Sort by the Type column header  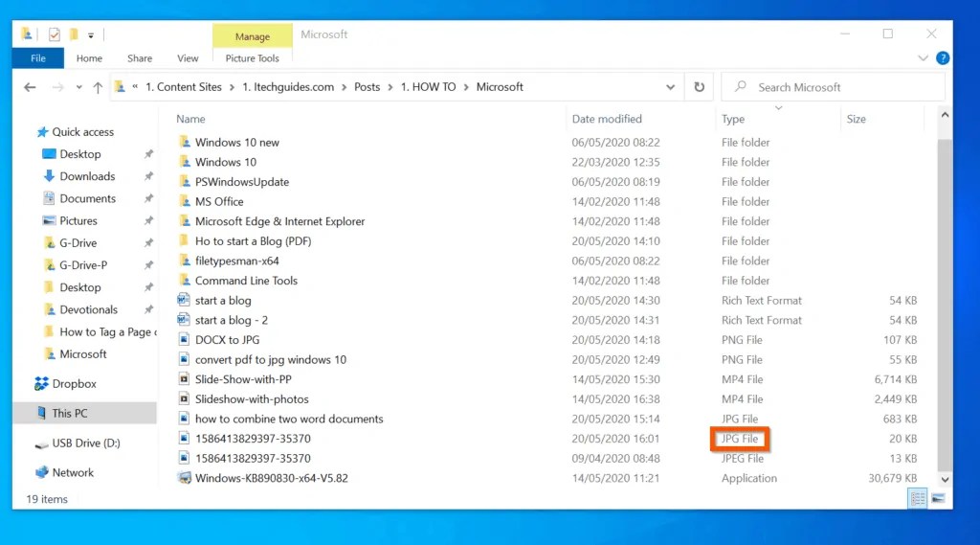(732, 119)
